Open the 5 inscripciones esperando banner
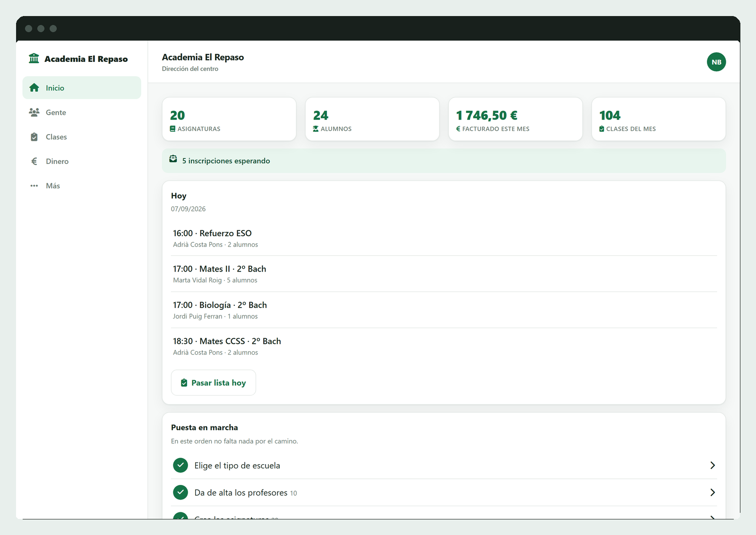The width and height of the screenshot is (756, 535). tap(444, 161)
